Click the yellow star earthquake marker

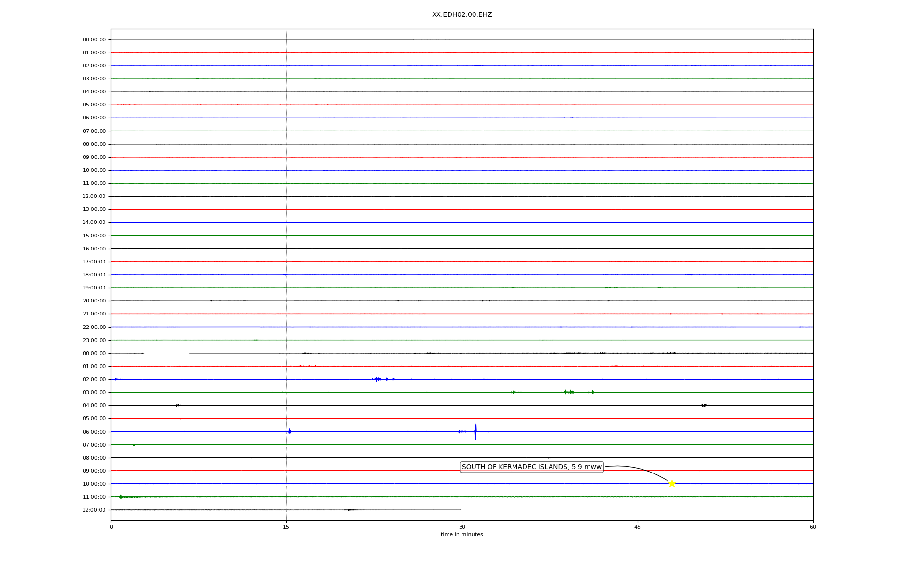click(x=672, y=484)
